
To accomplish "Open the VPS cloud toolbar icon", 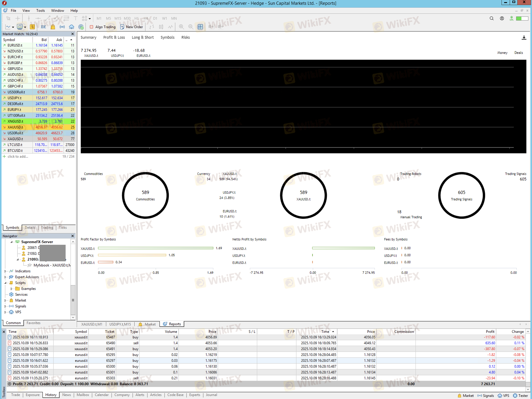I will click(x=71, y=27).
